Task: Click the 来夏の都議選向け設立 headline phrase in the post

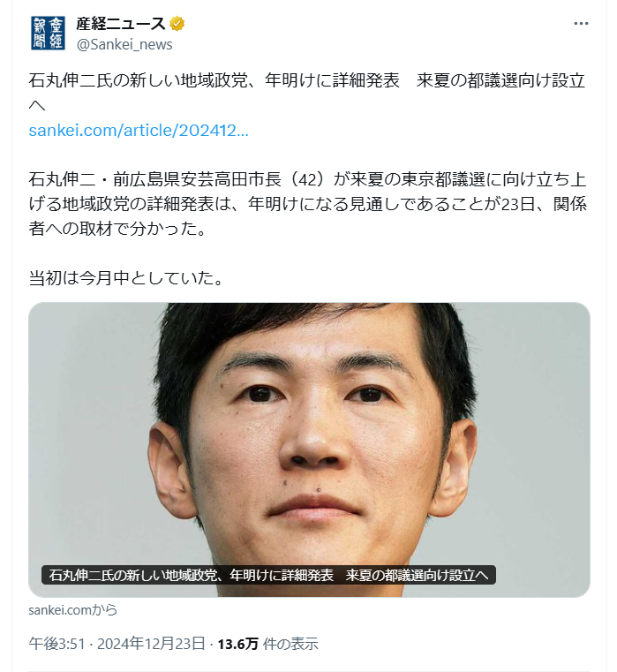Action: point(500,80)
